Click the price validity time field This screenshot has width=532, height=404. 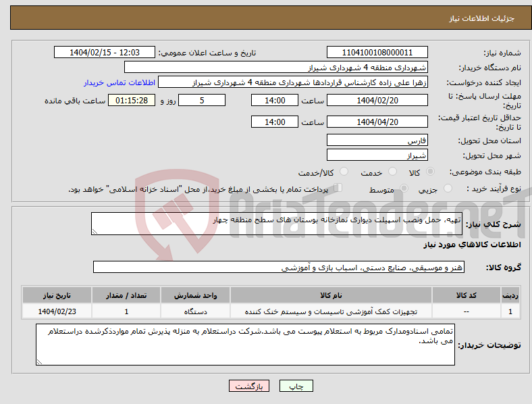[275, 122]
